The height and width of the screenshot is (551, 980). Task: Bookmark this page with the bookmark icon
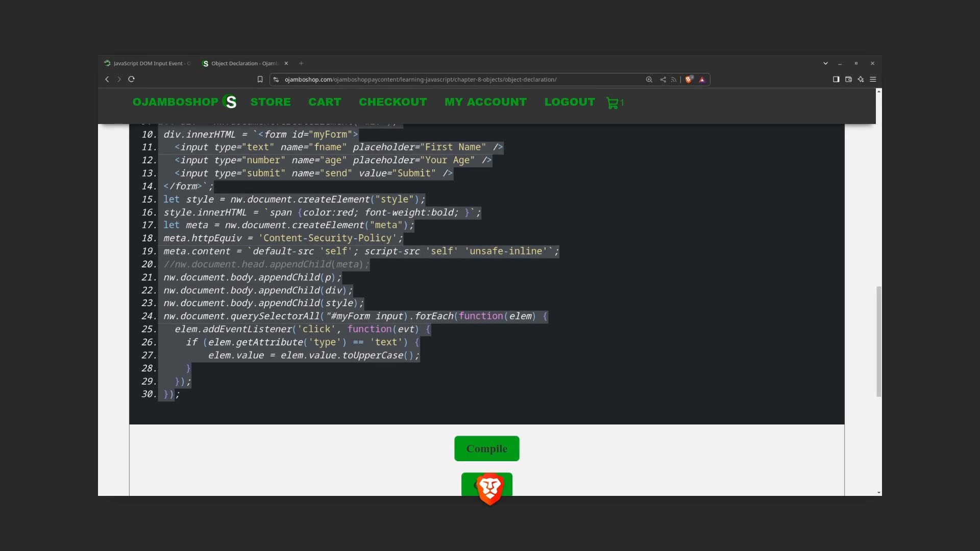tap(260, 80)
